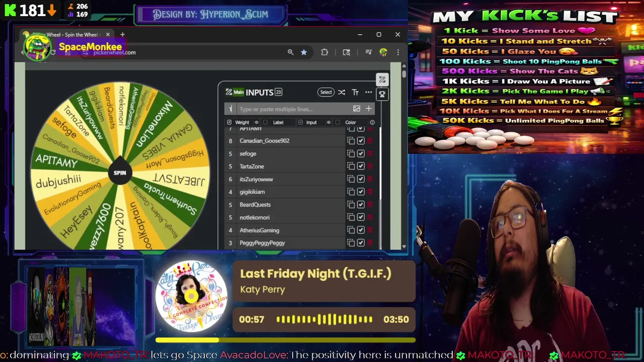The image size is (644, 362).
Task: Click the Select button in Inputs
Action: (326, 93)
